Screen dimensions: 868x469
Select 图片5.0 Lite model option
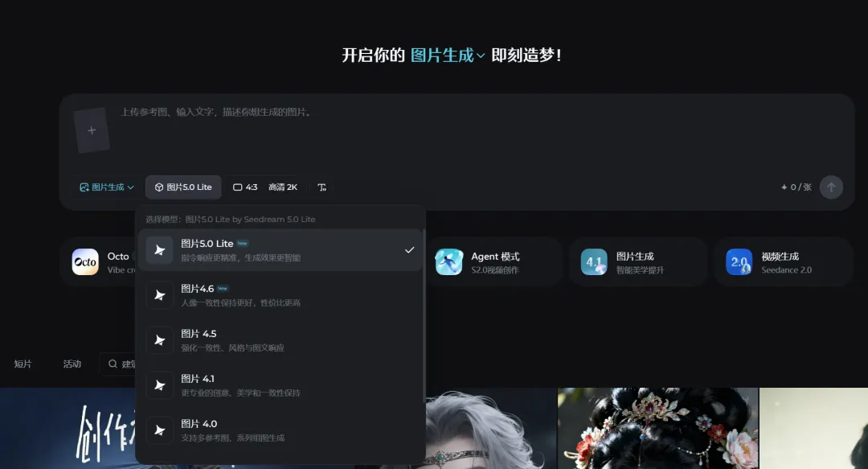pos(280,250)
